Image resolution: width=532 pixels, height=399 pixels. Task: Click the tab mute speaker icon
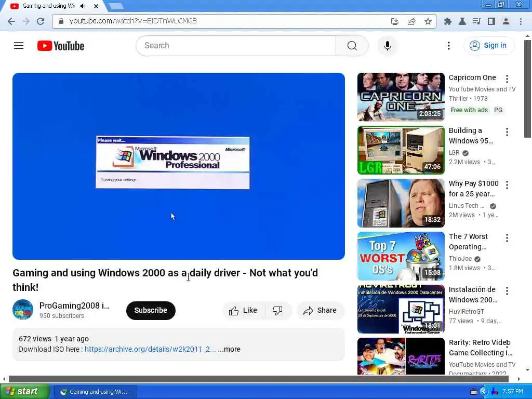(x=83, y=6)
